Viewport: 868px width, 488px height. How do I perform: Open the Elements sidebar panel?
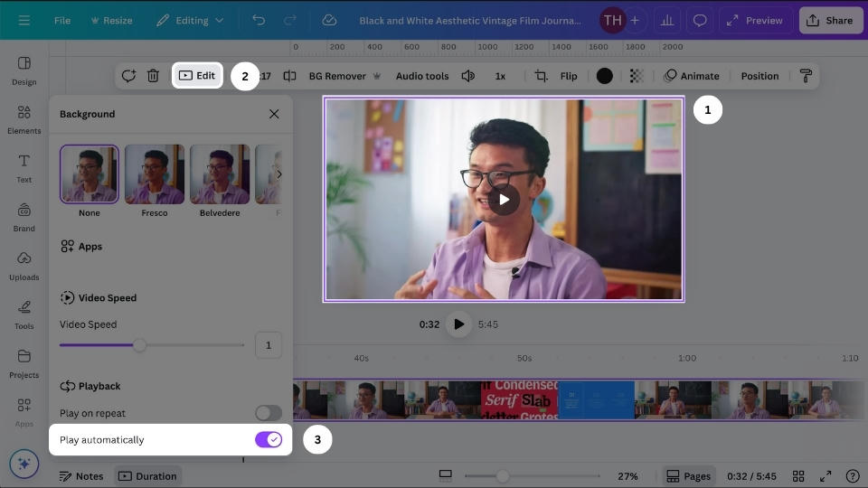pos(24,118)
